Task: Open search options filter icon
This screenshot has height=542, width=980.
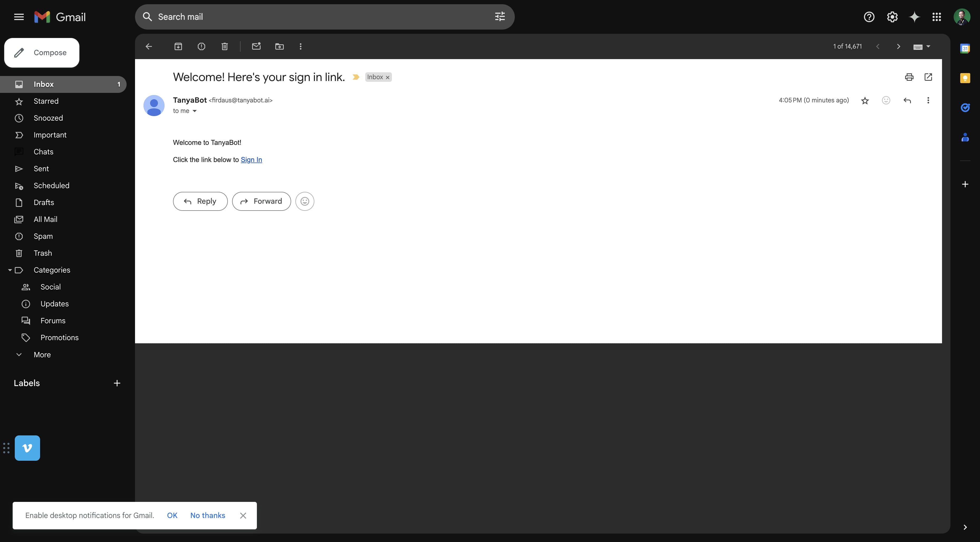Action: point(499,16)
